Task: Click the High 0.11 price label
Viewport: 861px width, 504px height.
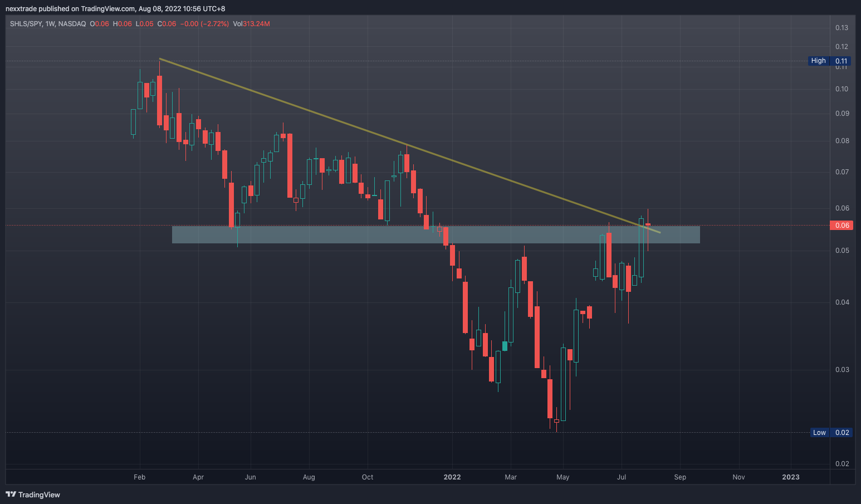Action: pyautogui.click(x=829, y=61)
